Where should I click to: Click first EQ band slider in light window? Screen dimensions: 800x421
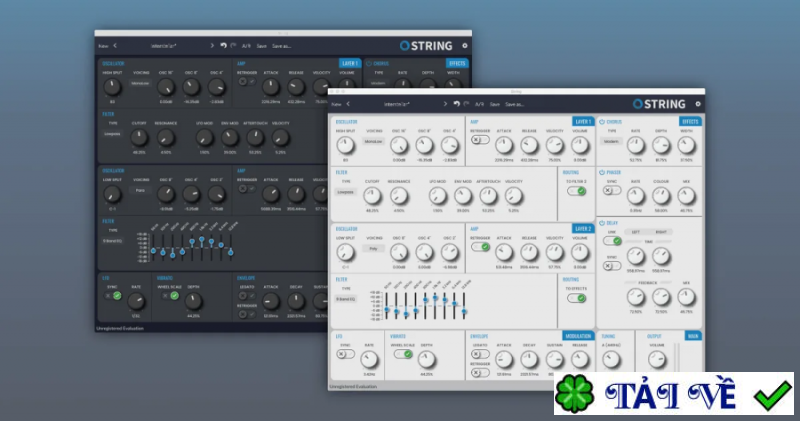386,310
